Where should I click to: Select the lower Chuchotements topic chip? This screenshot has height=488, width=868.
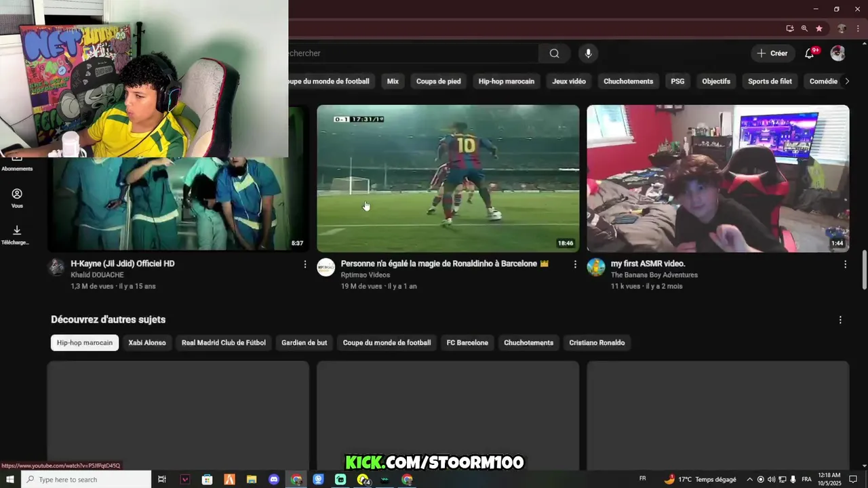(x=529, y=343)
